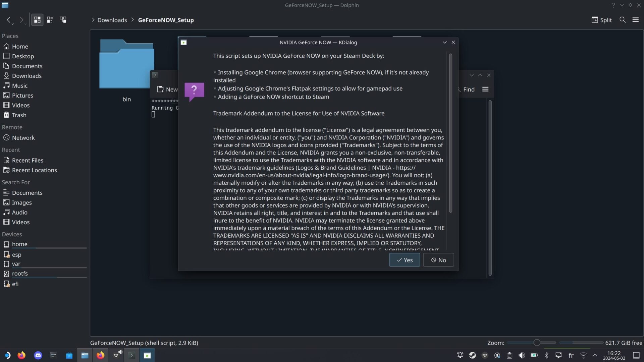
Task: Show hidden tray icons arrow
Action: point(595,355)
